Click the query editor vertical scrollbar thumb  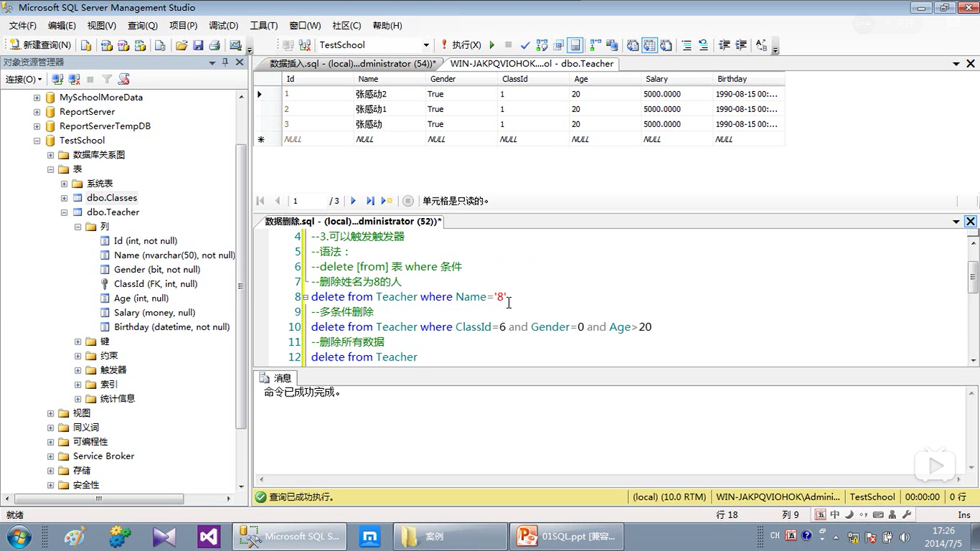(x=973, y=278)
